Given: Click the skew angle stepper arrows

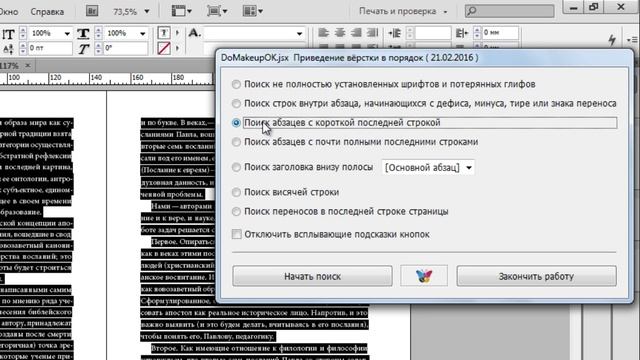Looking at the screenshot, I should 98,49.
